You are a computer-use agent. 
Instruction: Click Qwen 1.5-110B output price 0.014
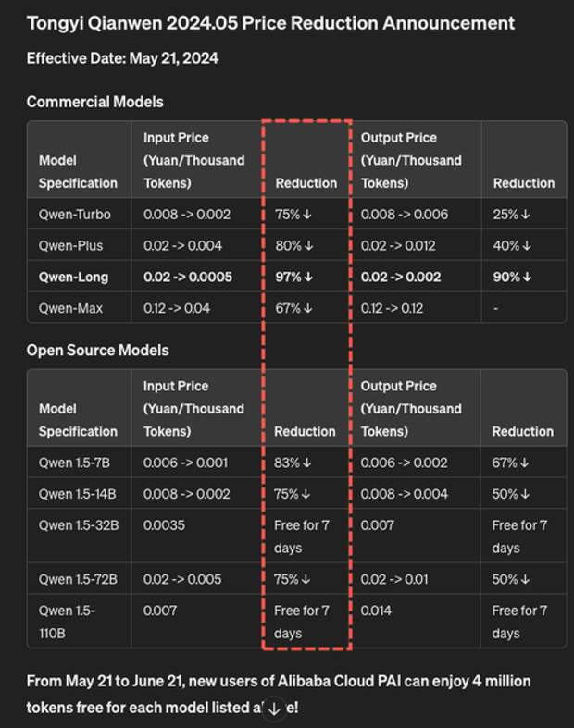pyautogui.click(x=376, y=611)
